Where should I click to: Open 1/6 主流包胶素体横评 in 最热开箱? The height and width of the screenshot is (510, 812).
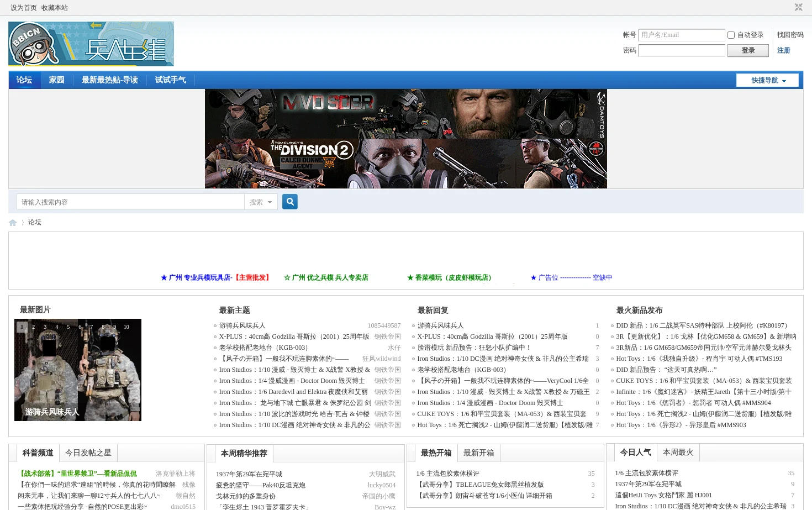[448, 474]
